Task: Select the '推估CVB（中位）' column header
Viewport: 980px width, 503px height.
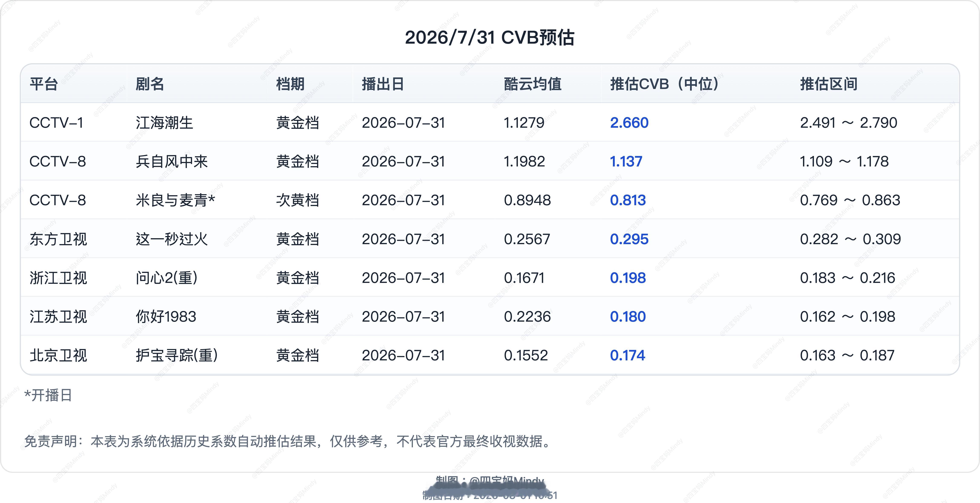Action: (x=665, y=84)
